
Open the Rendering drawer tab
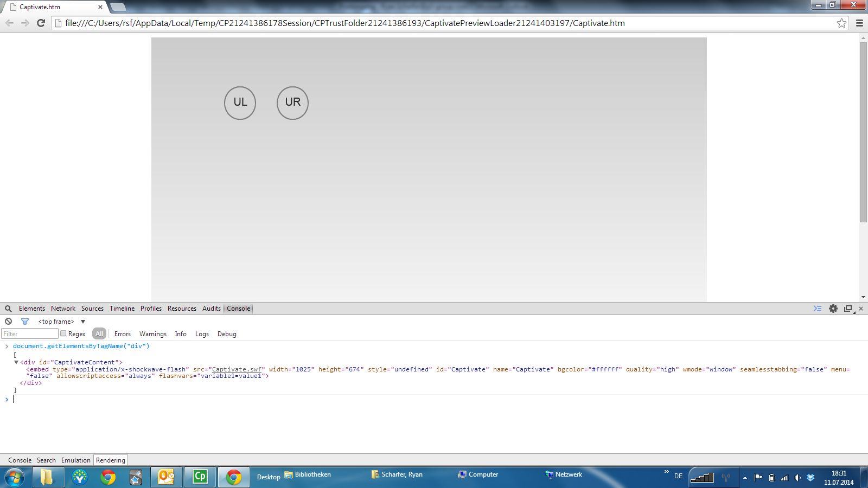(x=110, y=460)
